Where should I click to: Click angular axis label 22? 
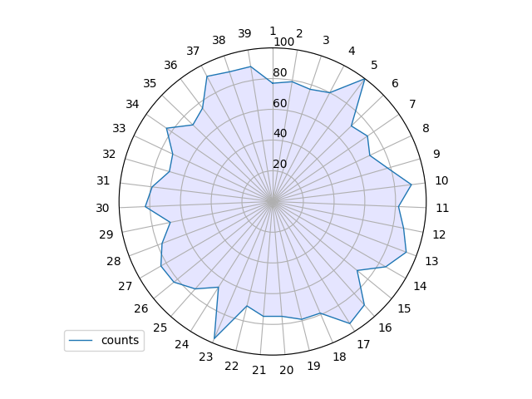point(231,366)
